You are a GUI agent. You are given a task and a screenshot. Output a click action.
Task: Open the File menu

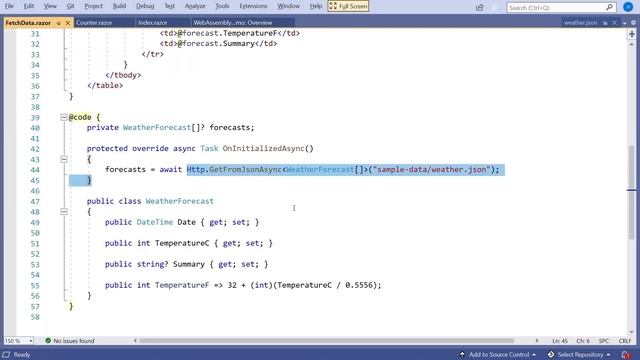(9, 6)
